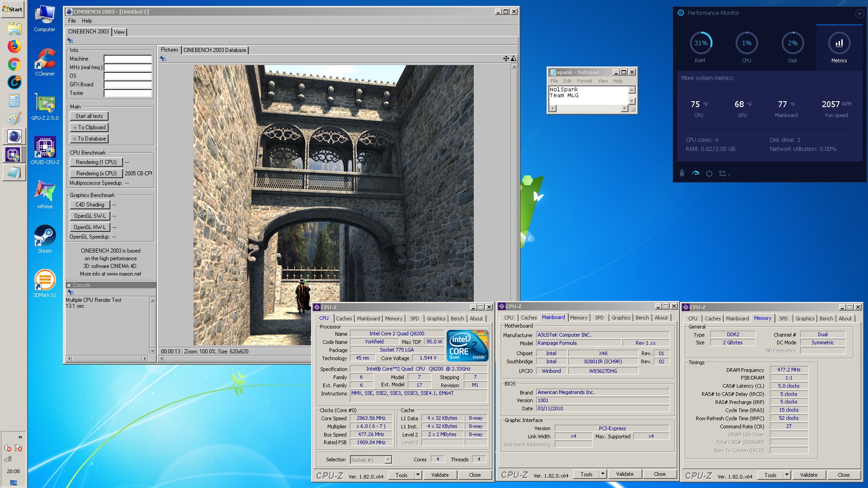Open CINEBENCH File menu
Viewport: 868px width, 488px height.
[72, 21]
